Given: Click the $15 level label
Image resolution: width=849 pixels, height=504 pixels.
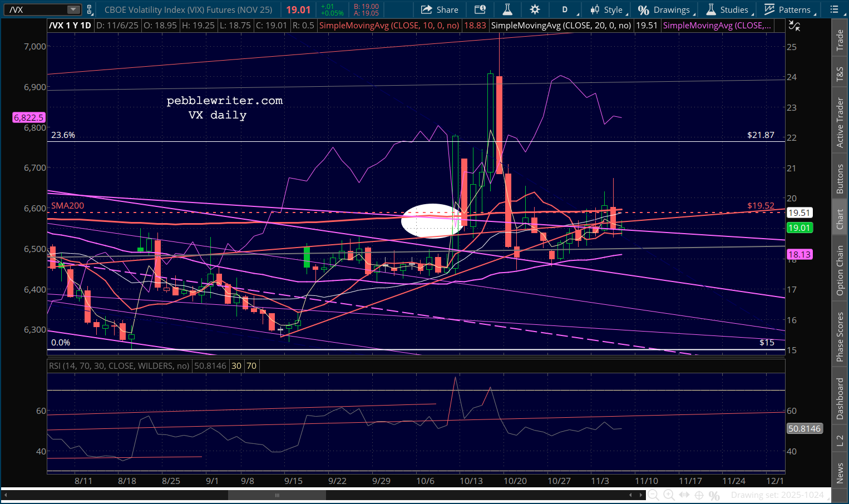Looking at the screenshot, I should (767, 343).
